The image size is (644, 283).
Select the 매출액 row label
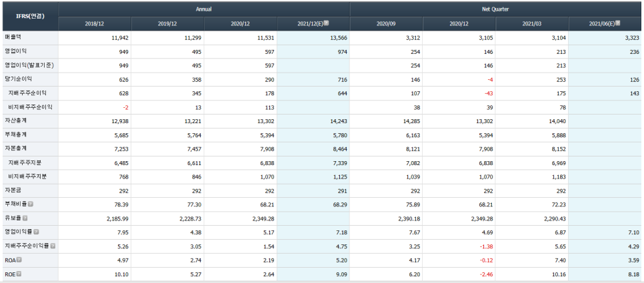point(13,37)
